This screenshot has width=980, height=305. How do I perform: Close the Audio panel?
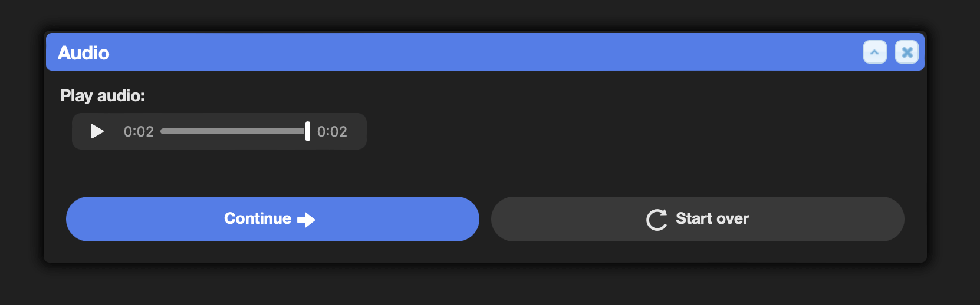907,52
